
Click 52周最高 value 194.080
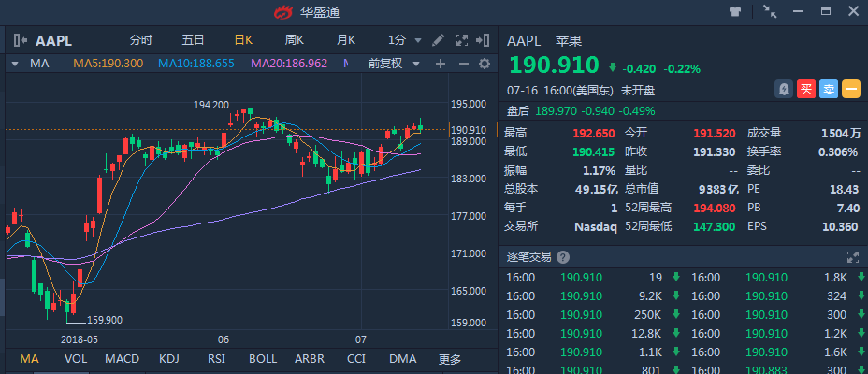click(x=715, y=208)
